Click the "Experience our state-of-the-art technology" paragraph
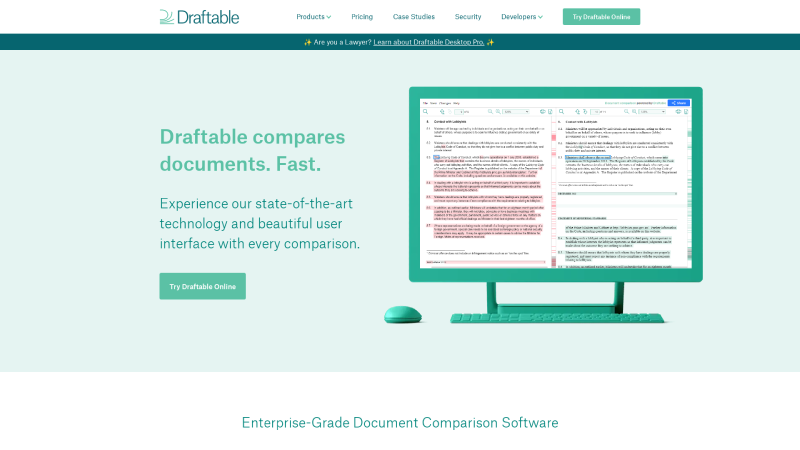This screenshot has width=800, height=450. [260, 223]
